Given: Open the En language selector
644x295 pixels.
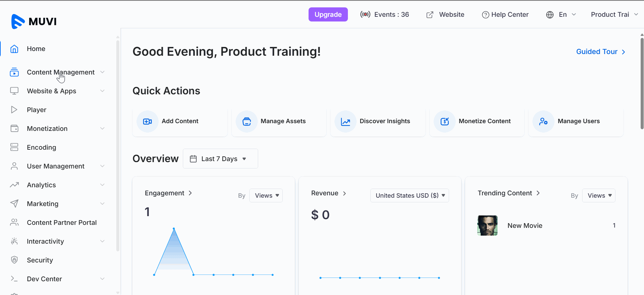Looking at the screenshot, I should pyautogui.click(x=561, y=14).
